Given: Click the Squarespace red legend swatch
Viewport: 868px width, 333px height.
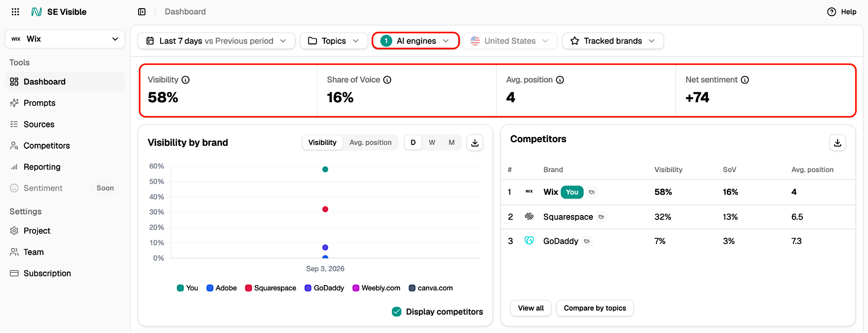Looking at the screenshot, I should 248,288.
